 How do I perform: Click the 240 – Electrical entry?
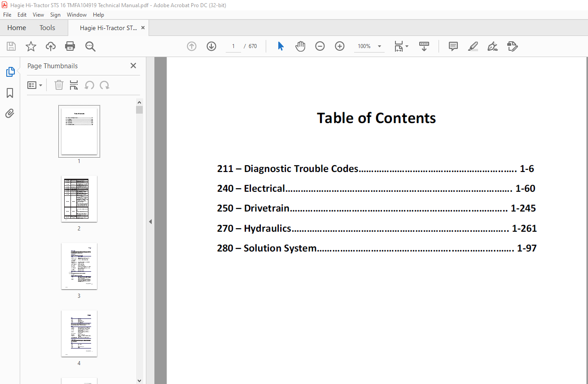(376, 189)
